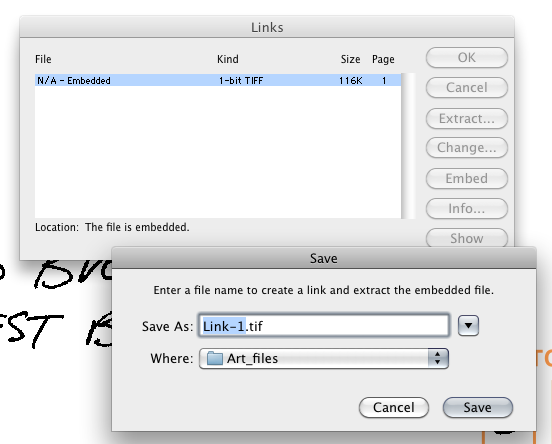Select the N/A - Embedded file row
This screenshot has height=444, width=552.
(x=218, y=80)
